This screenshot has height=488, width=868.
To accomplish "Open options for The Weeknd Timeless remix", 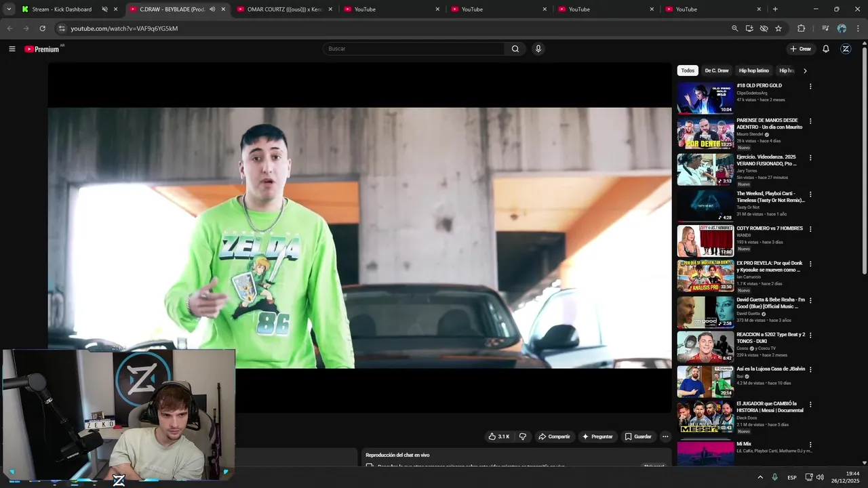I will pyautogui.click(x=810, y=195).
